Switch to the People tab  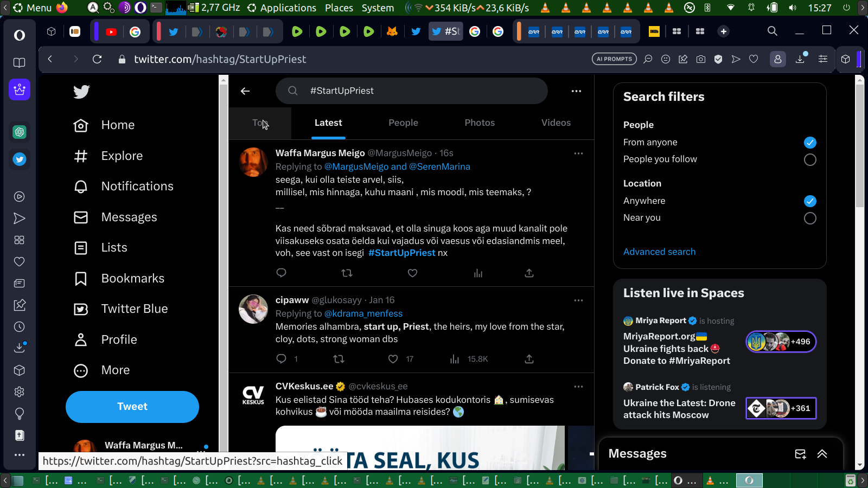[x=403, y=123]
